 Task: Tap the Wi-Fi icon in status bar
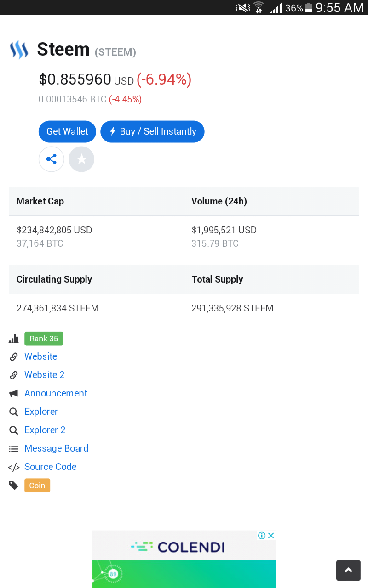pyautogui.click(x=259, y=8)
